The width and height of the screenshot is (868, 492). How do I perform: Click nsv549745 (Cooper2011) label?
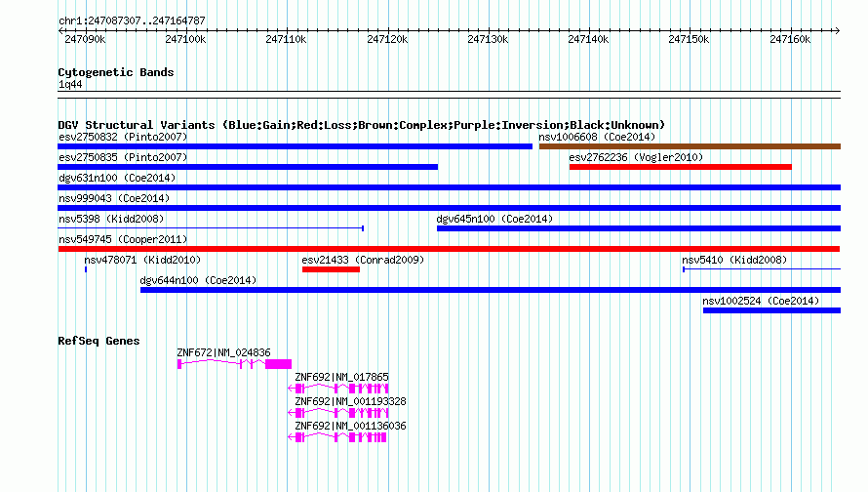(123, 239)
